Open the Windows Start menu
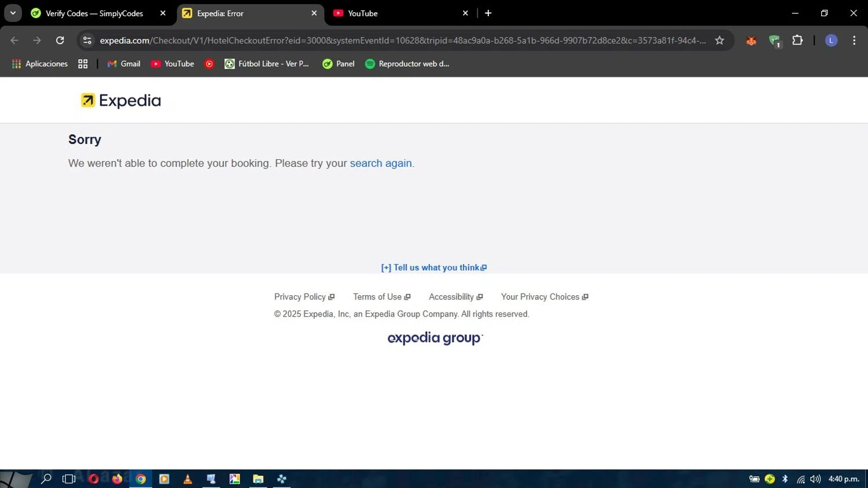868x488 pixels. (x=16, y=479)
